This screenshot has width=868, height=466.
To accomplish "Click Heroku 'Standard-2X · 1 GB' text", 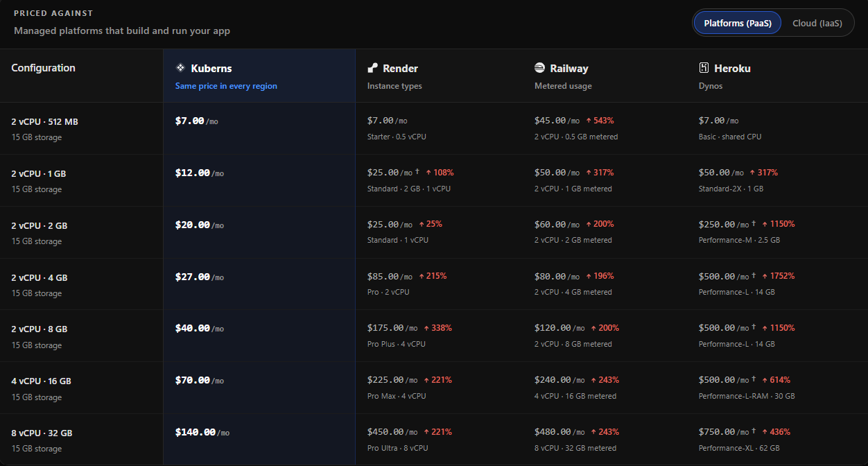I will tap(731, 189).
